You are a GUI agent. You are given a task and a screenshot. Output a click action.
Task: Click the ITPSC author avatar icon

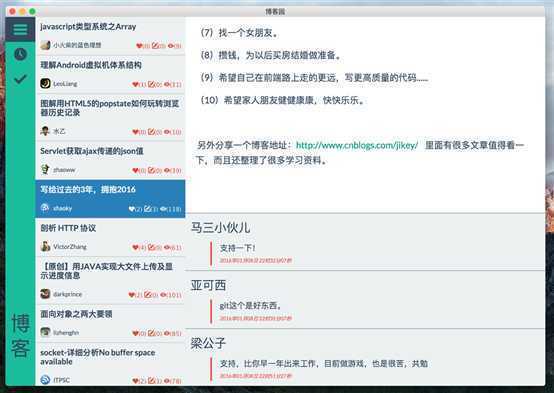coord(45,380)
